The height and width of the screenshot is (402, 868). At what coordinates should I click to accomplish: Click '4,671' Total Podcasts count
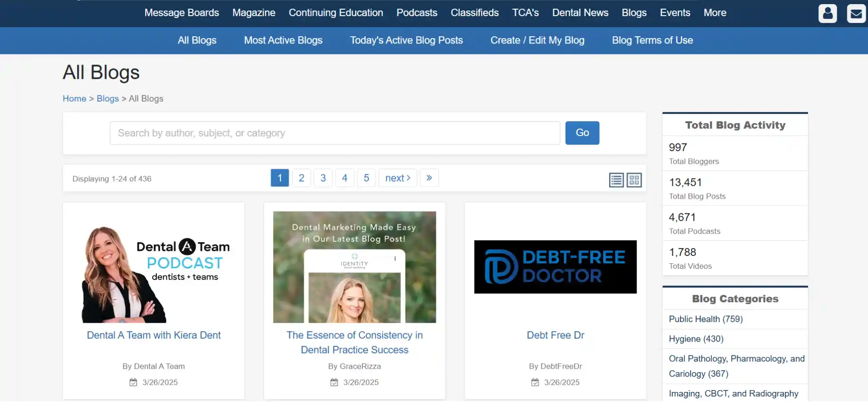pyautogui.click(x=682, y=217)
